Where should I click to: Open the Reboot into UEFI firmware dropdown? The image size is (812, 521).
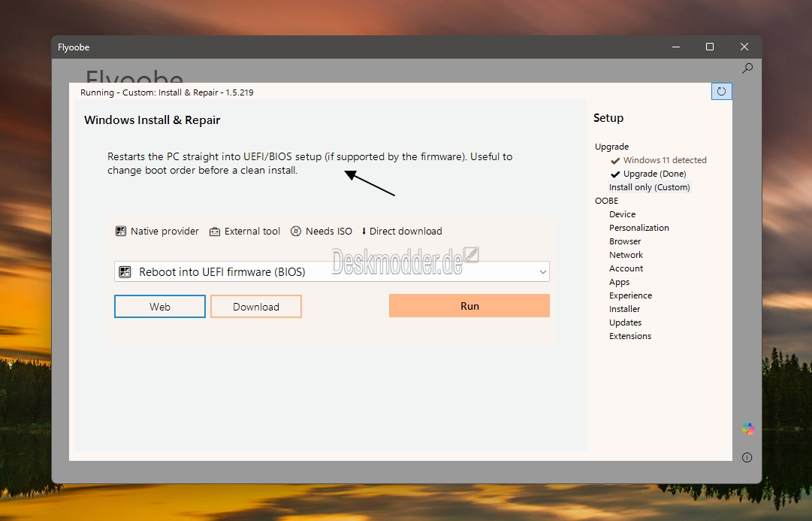pyautogui.click(x=331, y=271)
